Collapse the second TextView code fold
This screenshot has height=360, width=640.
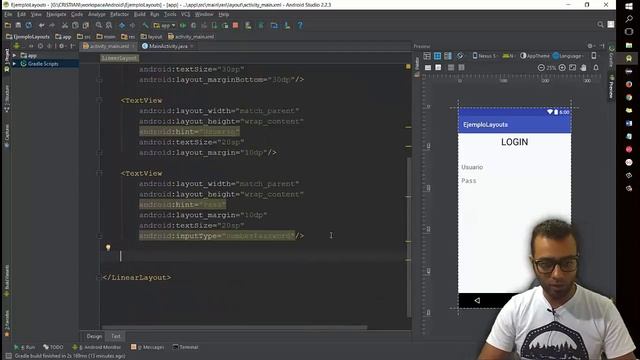[x=99, y=173]
